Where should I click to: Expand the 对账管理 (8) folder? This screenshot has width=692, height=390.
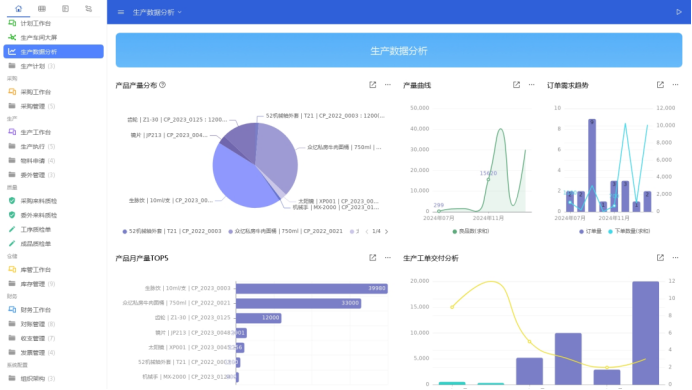[x=53, y=324]
